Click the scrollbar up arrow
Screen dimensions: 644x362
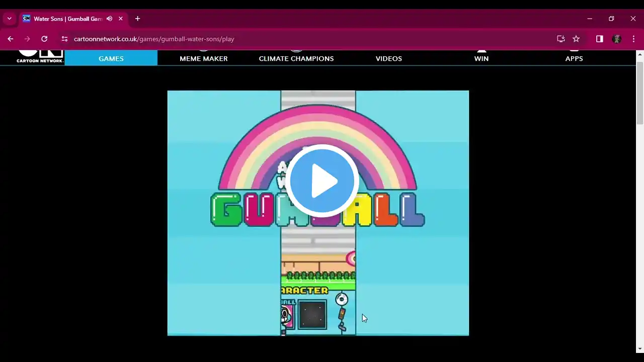[640, 54]
